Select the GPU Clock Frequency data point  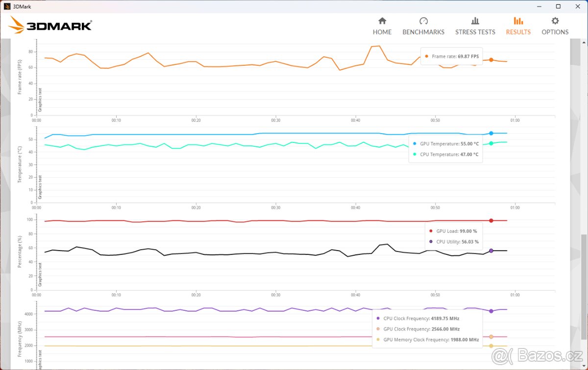[x=491, y=337]
